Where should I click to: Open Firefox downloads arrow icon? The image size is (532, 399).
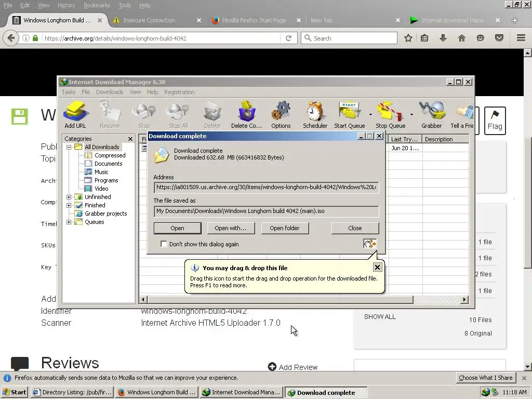point(443,38)
